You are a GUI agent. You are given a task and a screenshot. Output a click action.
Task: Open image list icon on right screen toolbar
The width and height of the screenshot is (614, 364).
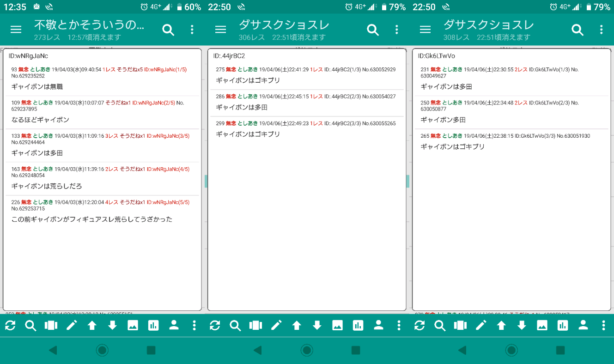pyautogui.click(x=542, y=326)
